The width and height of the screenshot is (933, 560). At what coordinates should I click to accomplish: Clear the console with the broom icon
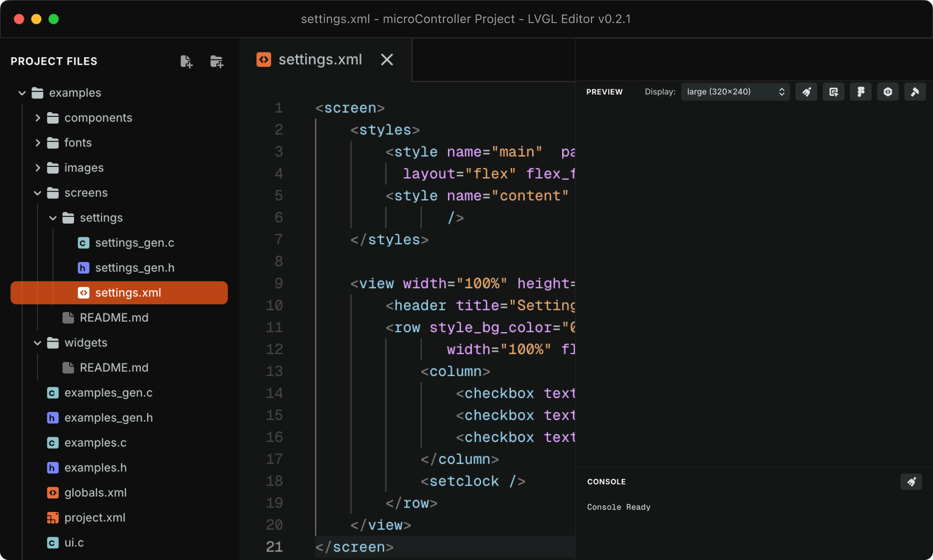coord(911,482)
